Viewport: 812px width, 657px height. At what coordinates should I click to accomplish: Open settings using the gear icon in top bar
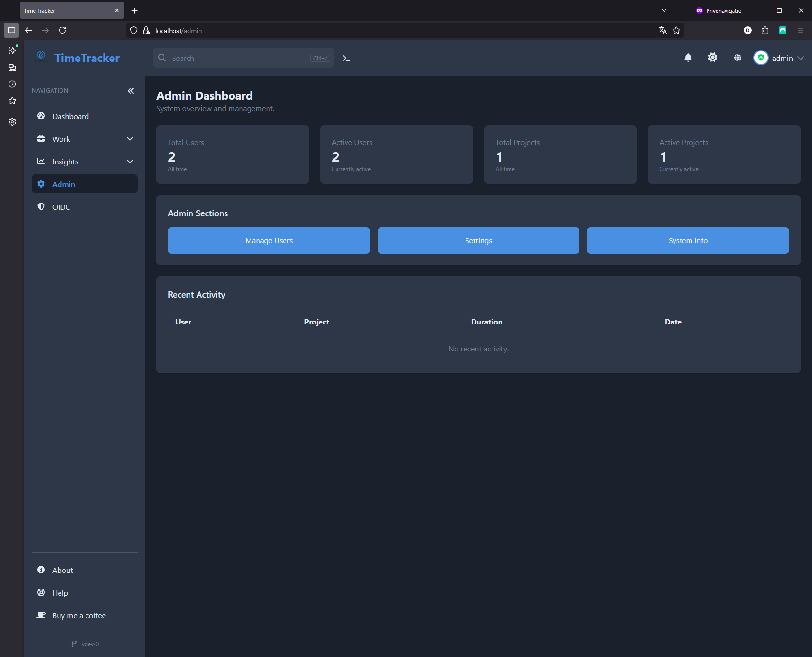(x=713, y=58)
